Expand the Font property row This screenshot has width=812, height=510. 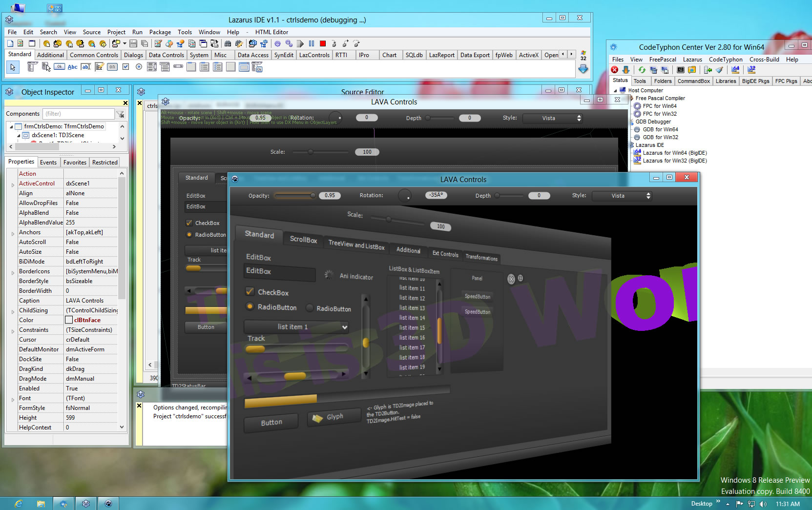pos(13,399)
